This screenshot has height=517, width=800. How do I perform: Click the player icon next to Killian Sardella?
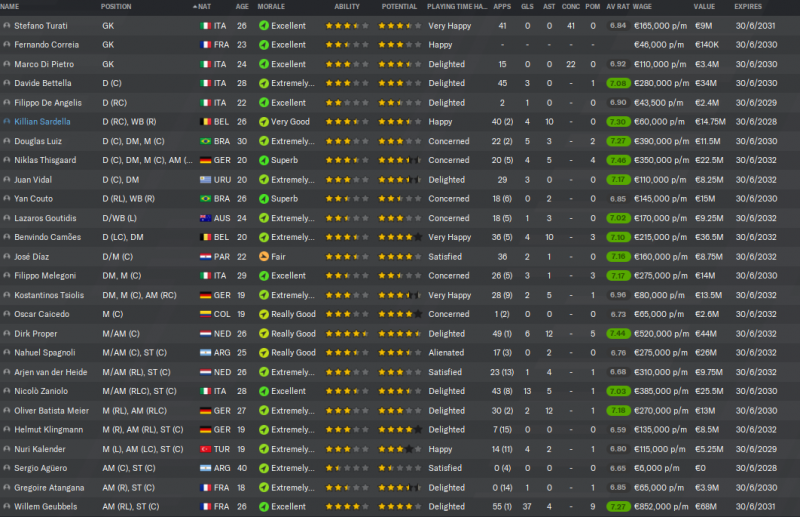point(7,122)
